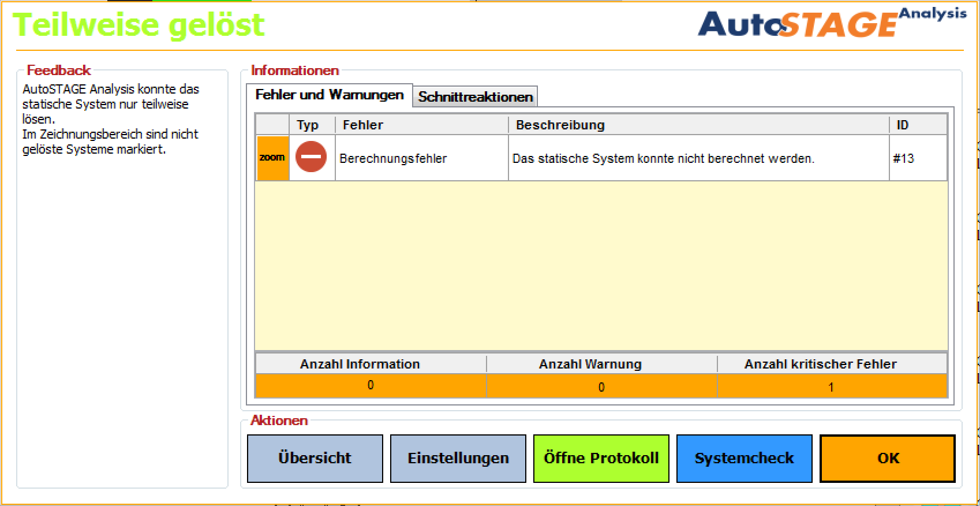The image size is (980, 506).
Task: Click the Öffne Protokoll button
Action: point(601,459)
